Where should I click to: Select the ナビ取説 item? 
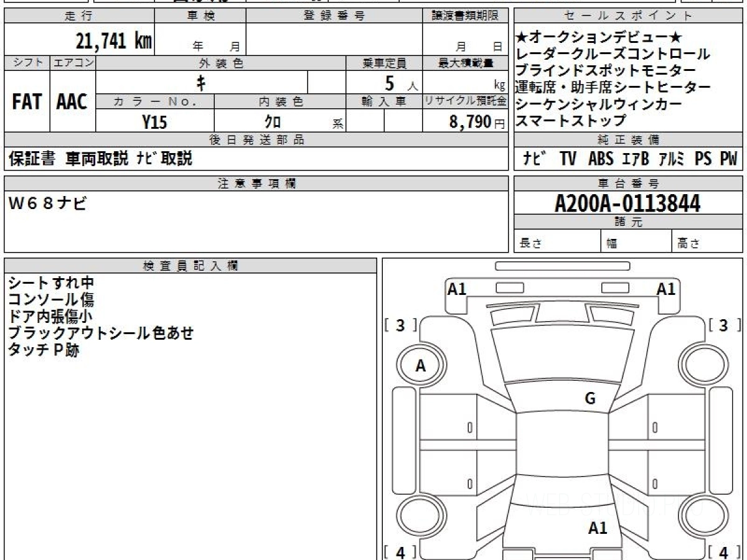(x=165, y=159)
